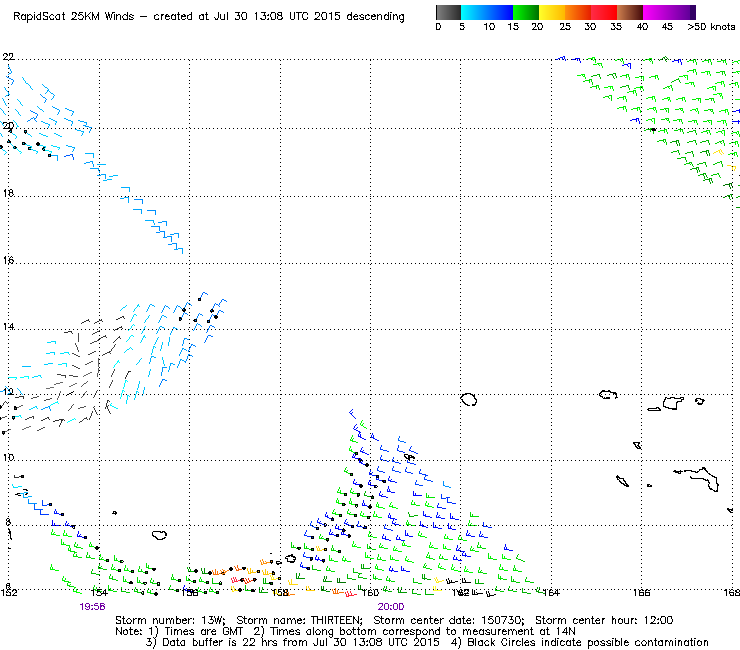
Task: Click the 'Black Circles indicate possible contamination' note
Action: click(588, 642)
